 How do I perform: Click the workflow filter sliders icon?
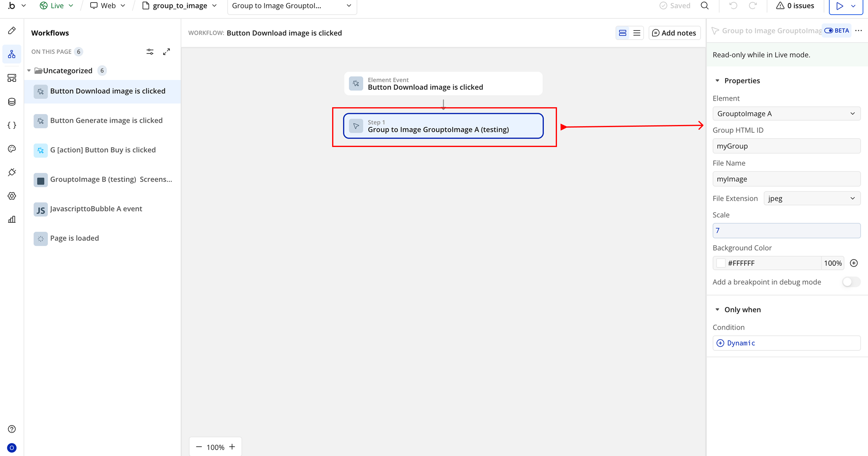point(150,52)
